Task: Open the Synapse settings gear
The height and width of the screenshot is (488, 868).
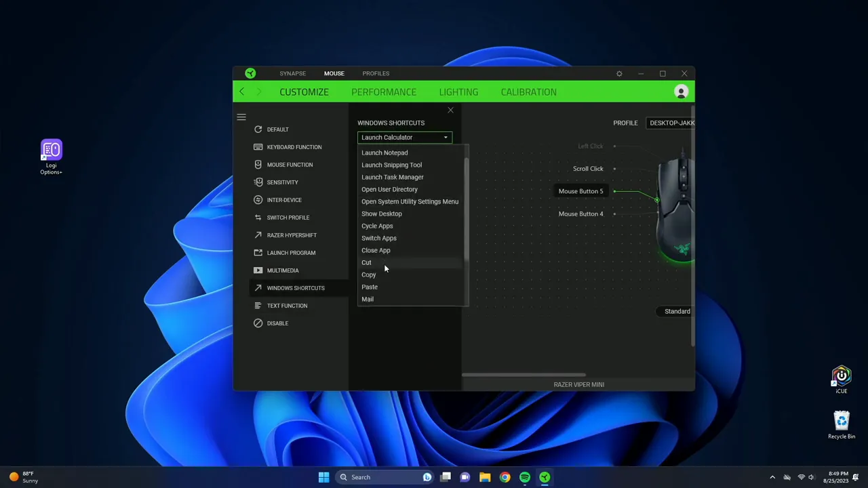Action: [x=619, y=73]
